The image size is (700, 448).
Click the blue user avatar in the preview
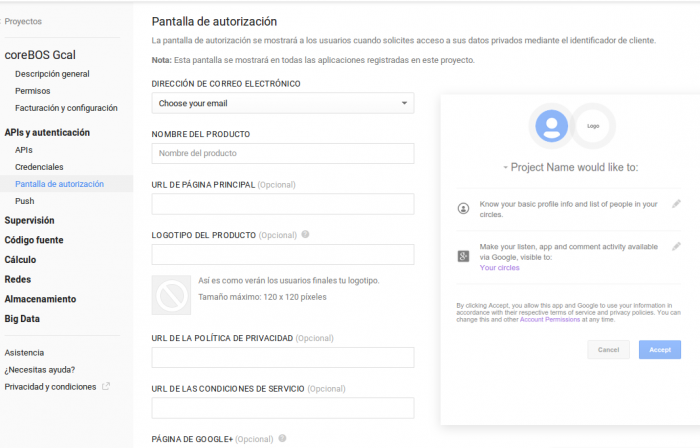(x=551, y=126)
